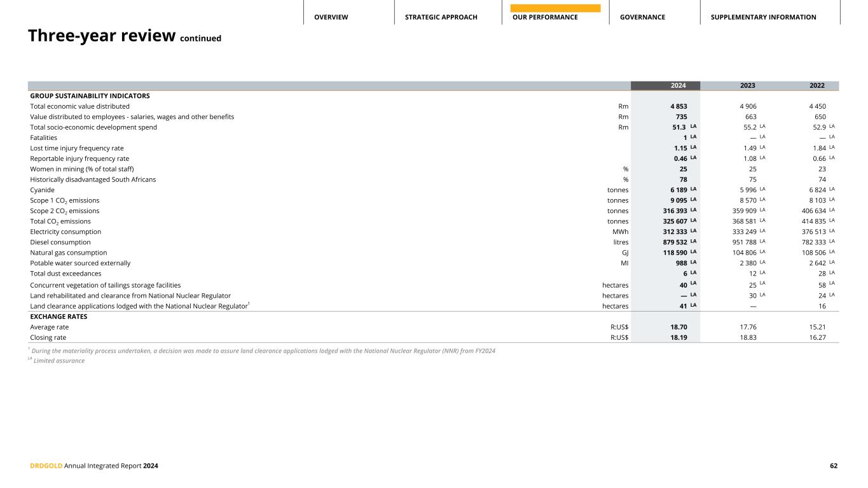The height and width of the screenshot is (488, 868).
Task: Click the yellow bar above OUR PERFORMANCE
Action: pos(555,8)
